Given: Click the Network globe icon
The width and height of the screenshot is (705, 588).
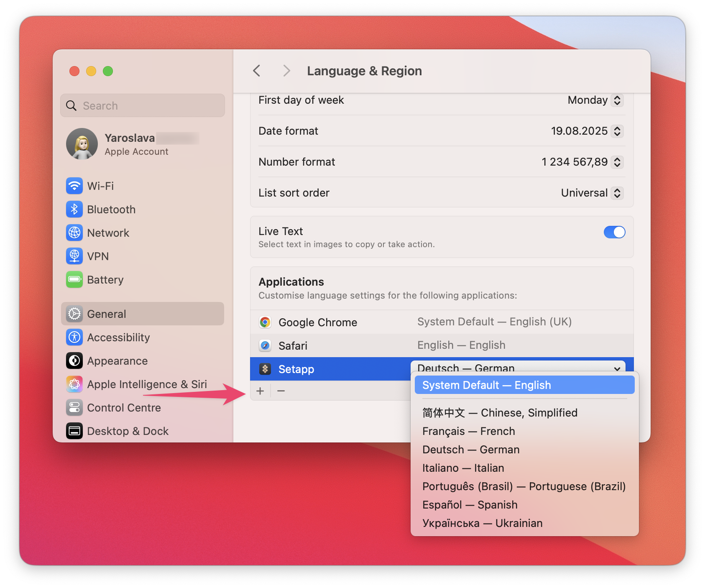Looking at the screenshot, I should click(x=74, y=233).
